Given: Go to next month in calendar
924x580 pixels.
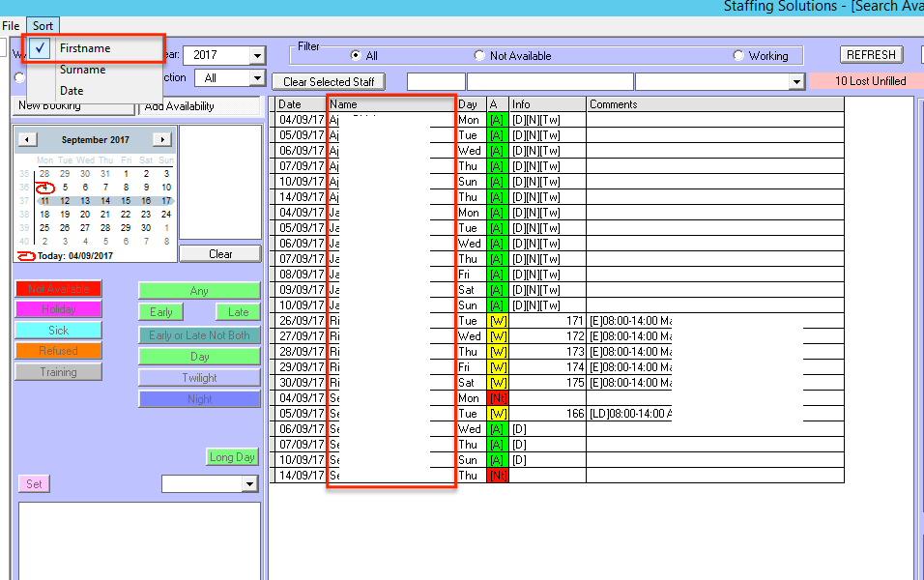Looking at the screenshot, I should coord(162,140).
